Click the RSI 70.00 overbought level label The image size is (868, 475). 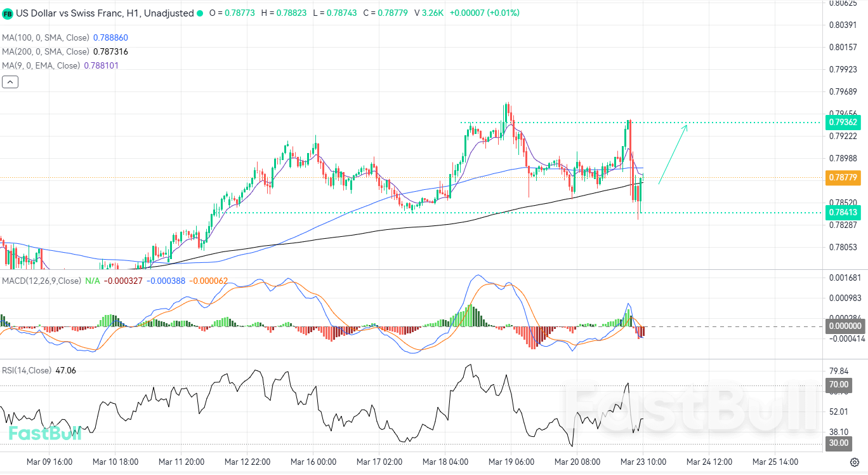[838, 385]
